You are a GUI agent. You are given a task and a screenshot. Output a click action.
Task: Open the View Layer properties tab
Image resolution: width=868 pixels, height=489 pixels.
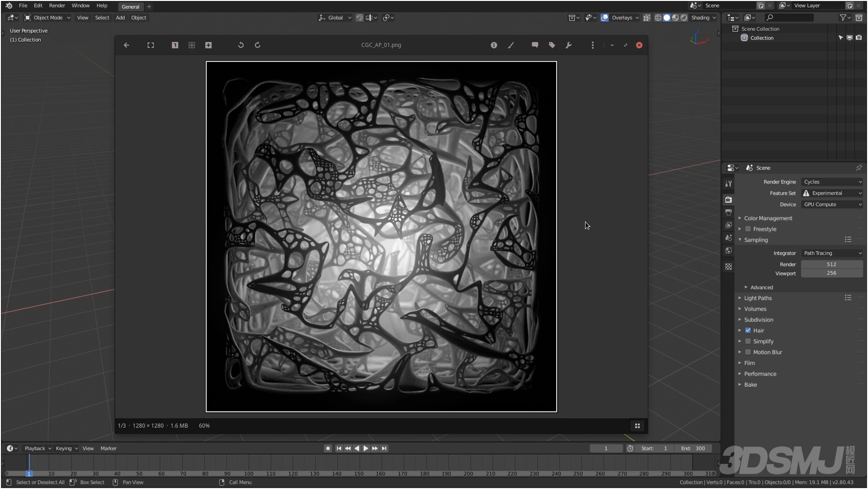pos(729,225)
